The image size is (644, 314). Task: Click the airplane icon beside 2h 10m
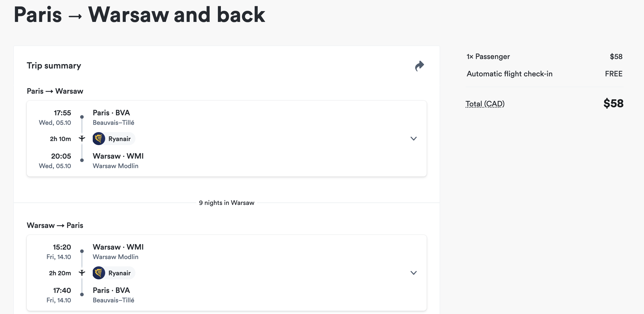[x=82, y=139]
